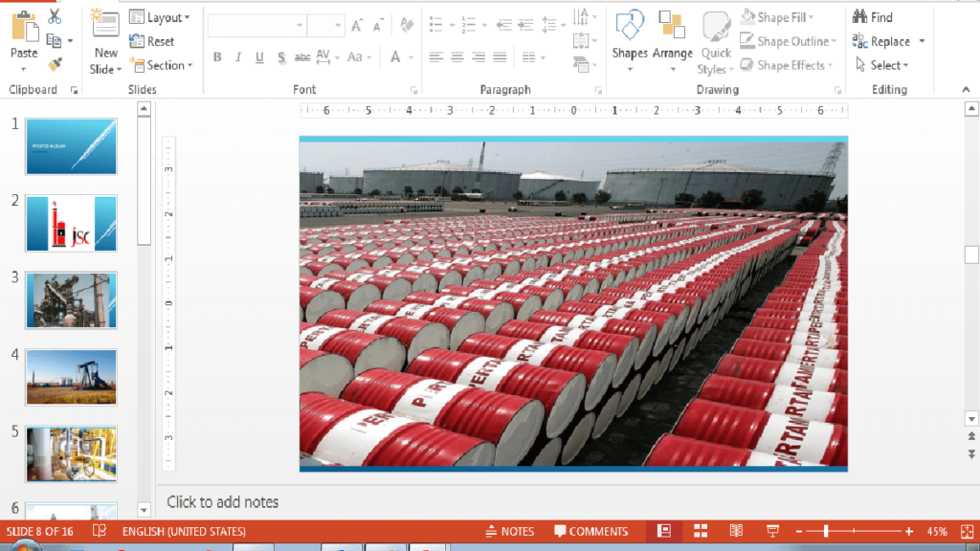
Task: Open the font name combo box
Action: point(256,26)
